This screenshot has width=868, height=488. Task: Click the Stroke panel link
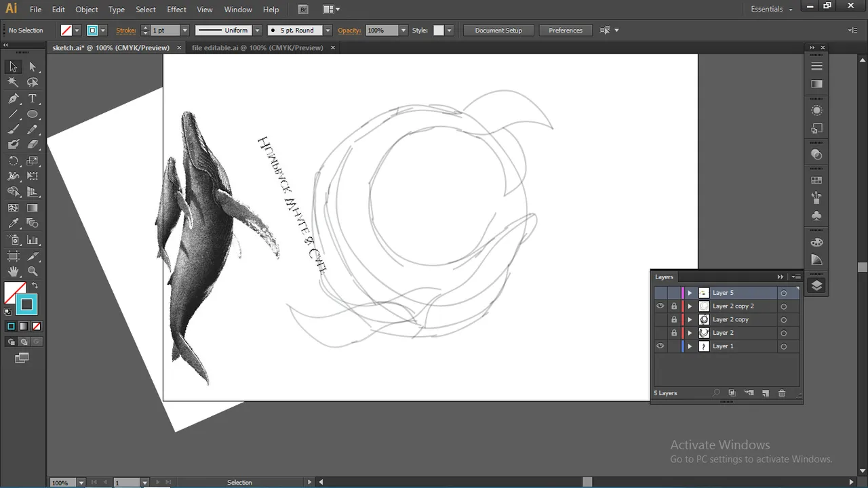126,30
